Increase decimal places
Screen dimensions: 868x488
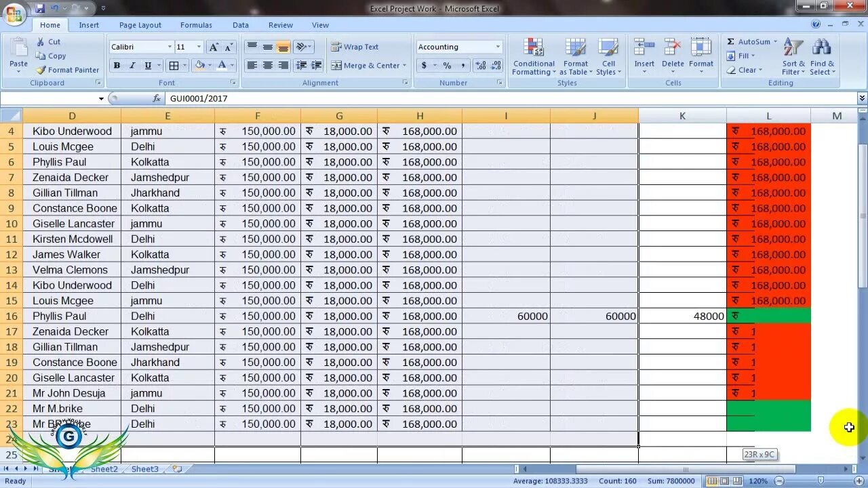[481, 66]
